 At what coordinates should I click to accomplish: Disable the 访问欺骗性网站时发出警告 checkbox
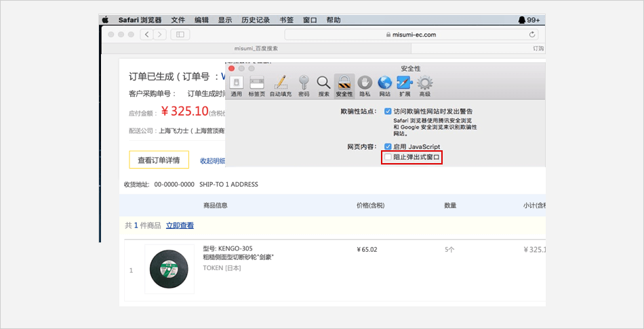(x=388, y=111)
